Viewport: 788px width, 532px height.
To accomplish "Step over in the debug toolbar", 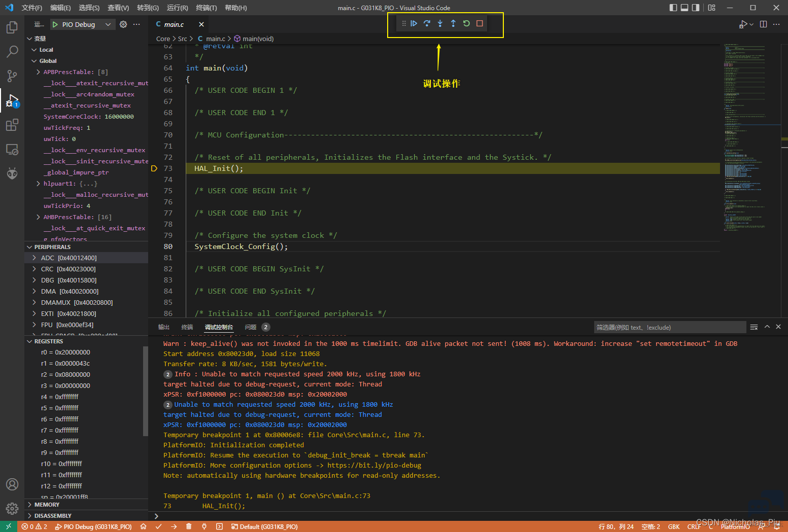I will [x=427, y=23].
